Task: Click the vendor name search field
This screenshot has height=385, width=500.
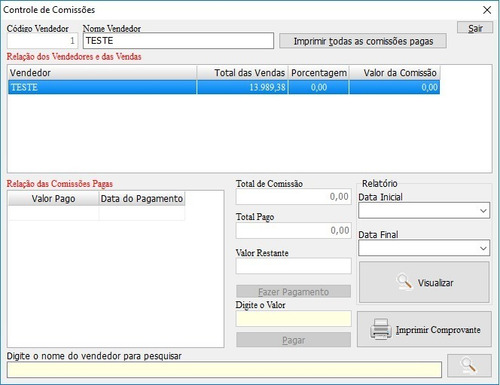Action: pyautogui.click(x=224, y=370)
